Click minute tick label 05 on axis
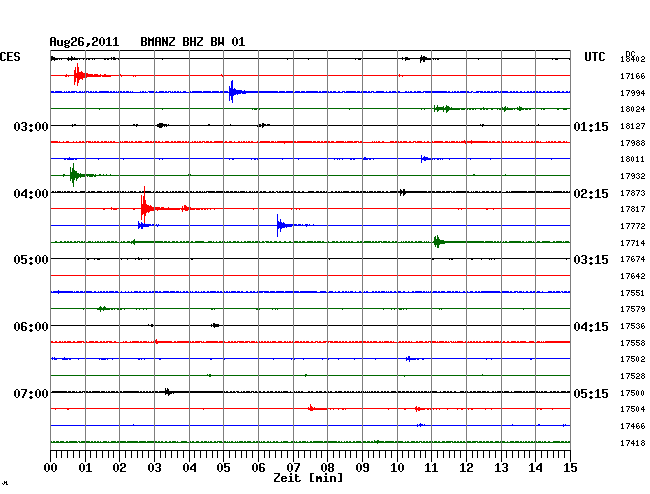This screenshot has height=494, width=650. coord(223,468)
